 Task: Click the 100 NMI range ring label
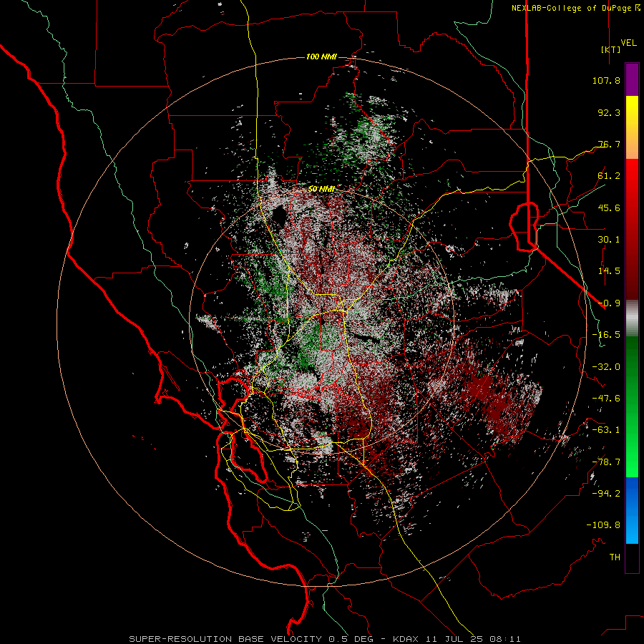tap(321, 57)
